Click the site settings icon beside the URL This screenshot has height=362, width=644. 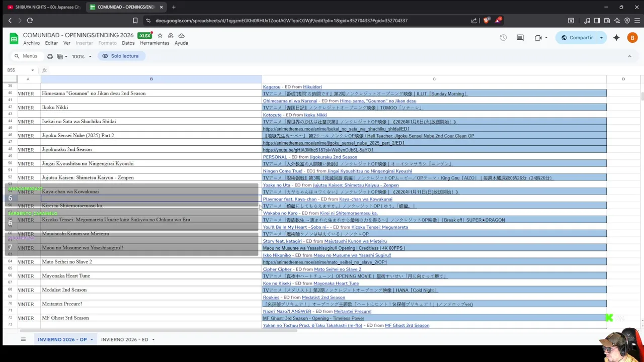click(148, 21)
